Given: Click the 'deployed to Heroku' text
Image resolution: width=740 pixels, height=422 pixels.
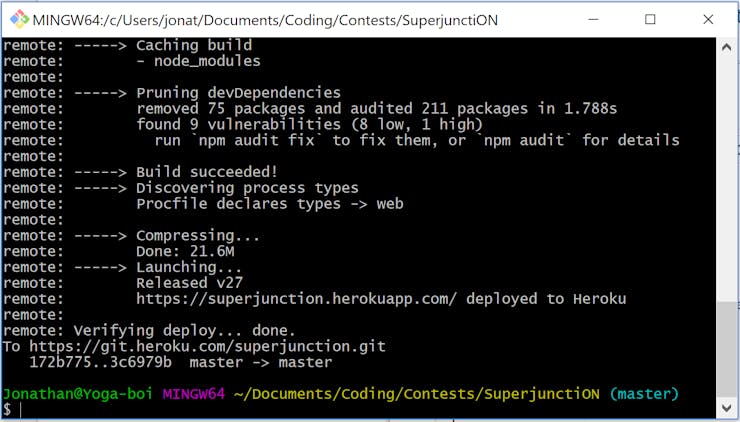Looking at the screenshot, I should point(547,299).
